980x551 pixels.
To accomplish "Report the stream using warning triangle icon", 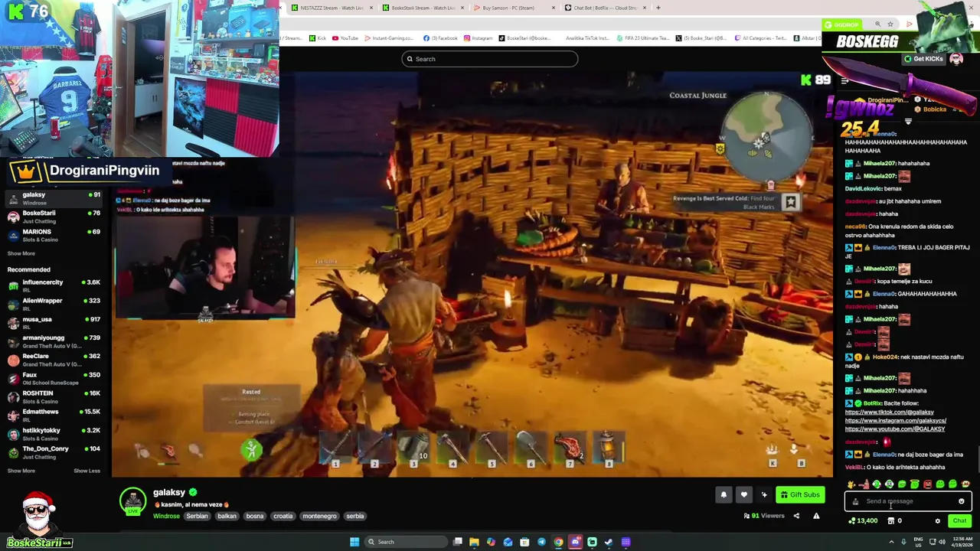I will [x=816, y=516].
